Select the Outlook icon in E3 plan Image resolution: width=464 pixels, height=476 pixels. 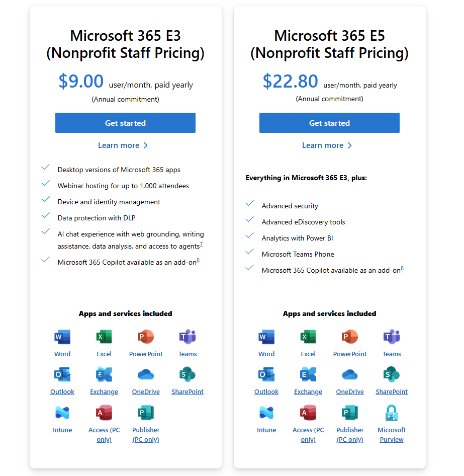pyautogui.click(x=62, y=375)
